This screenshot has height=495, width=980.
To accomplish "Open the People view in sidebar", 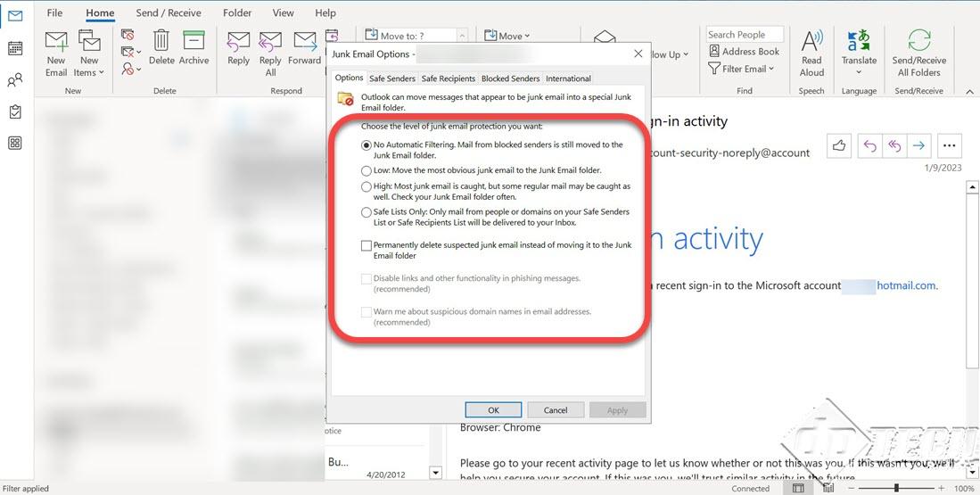I will [x=14, y=80].
